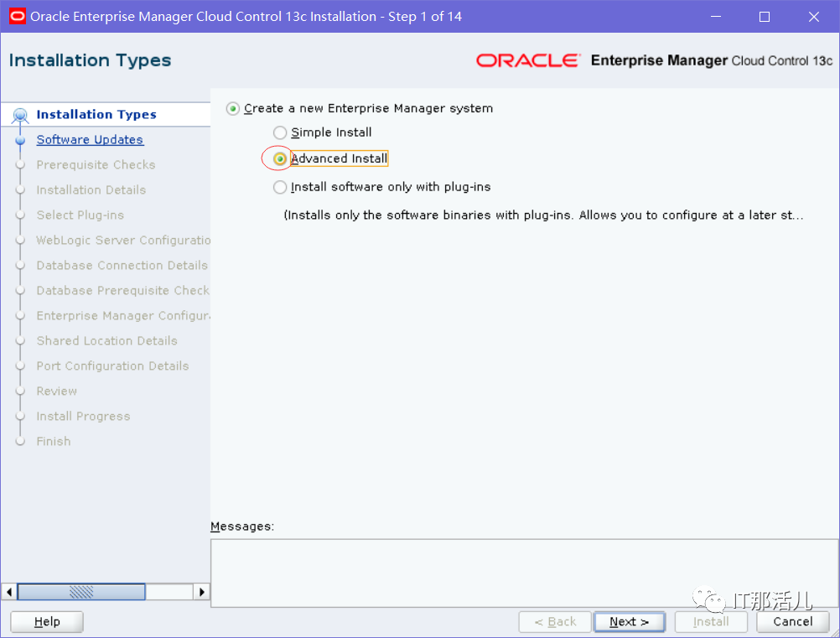Click the Database Connection Details step
Image resolution: width=840 pixels, height=638 pixels.
122,266
